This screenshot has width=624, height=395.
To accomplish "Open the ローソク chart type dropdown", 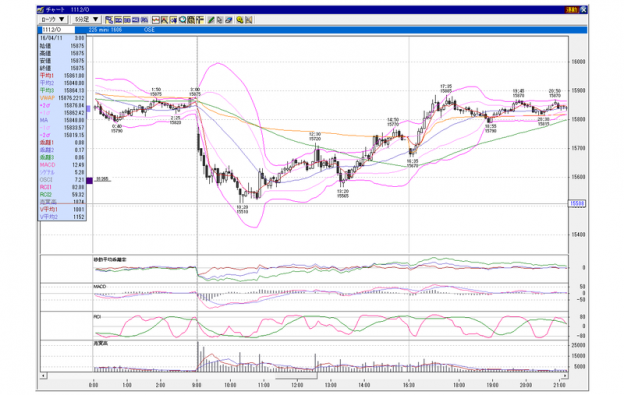I will point(52,19).
